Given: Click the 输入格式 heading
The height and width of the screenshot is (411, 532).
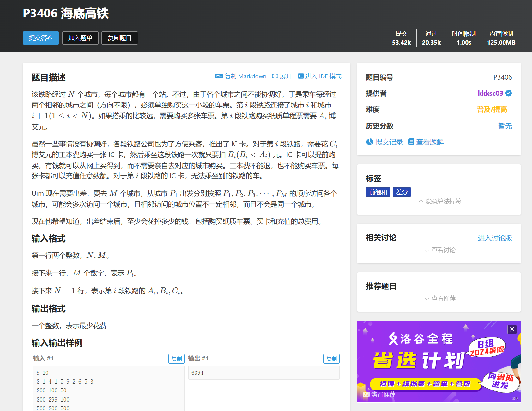Looking at the screenshot, I should pos(49,239).
